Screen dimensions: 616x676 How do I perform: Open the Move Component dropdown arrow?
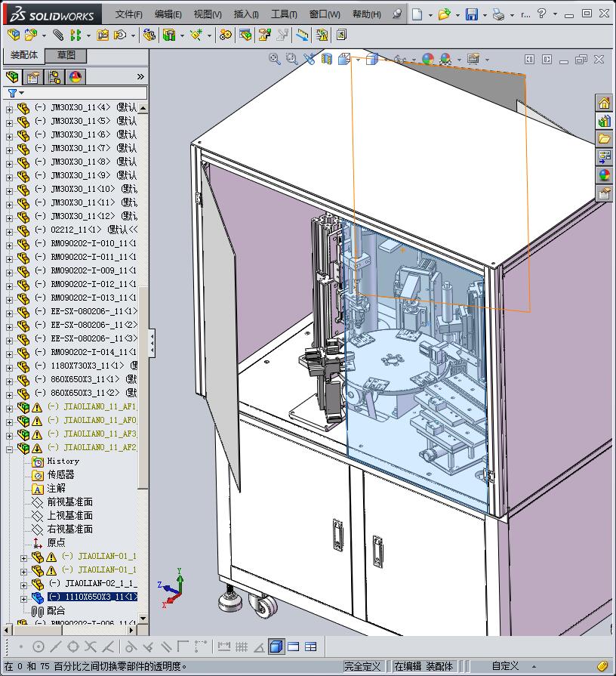[x=133, y=35]
